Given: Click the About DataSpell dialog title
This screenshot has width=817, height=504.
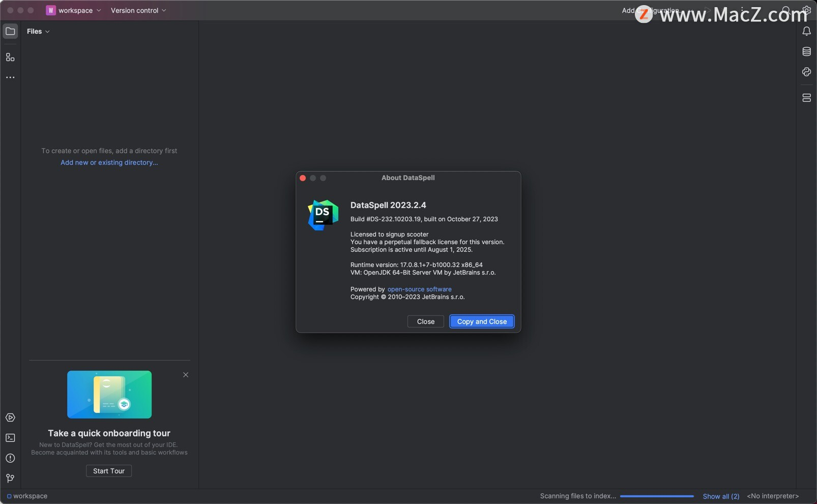Looking at the screenshot, I should 408,177.
